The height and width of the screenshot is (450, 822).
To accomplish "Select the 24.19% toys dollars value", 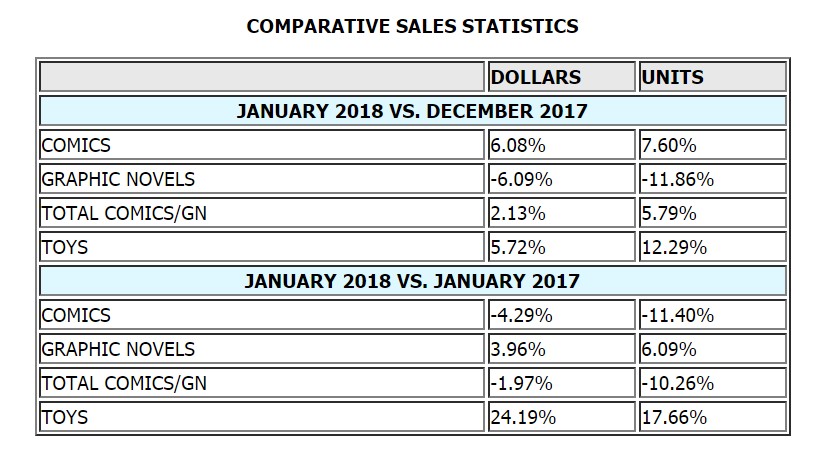I will tap(523, 417).
